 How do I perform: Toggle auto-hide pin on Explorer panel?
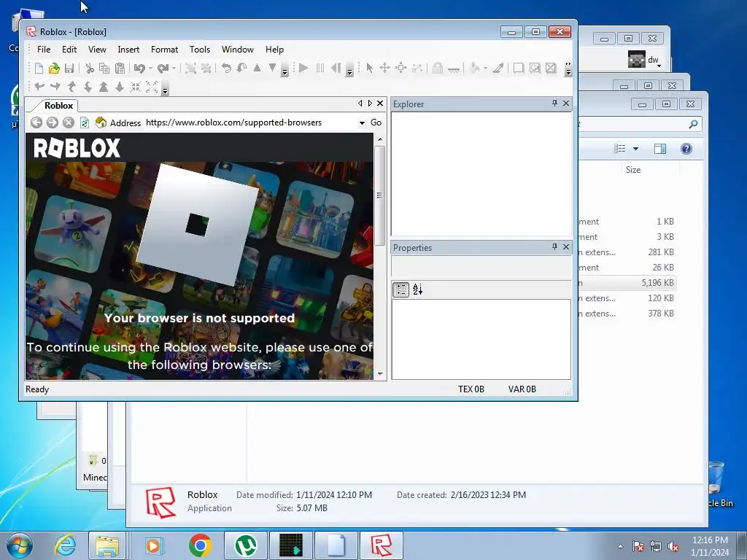coord(554,104)
